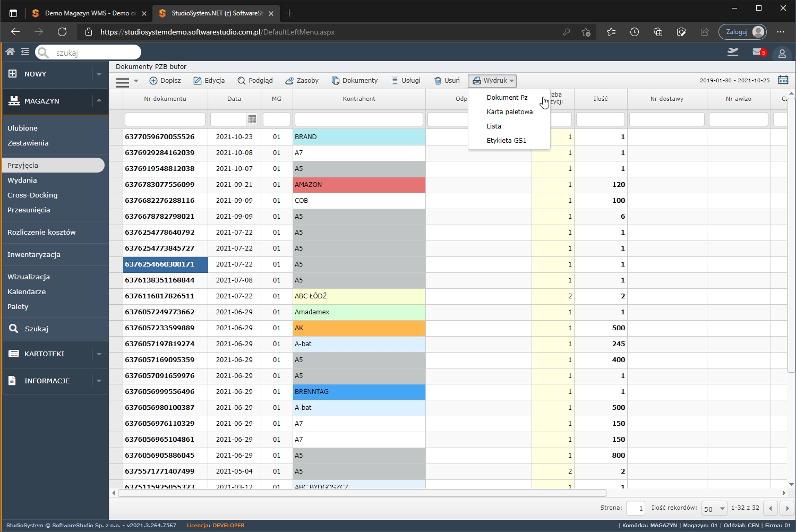Choose Etykieta GS1 print option

tap(506, 141)
